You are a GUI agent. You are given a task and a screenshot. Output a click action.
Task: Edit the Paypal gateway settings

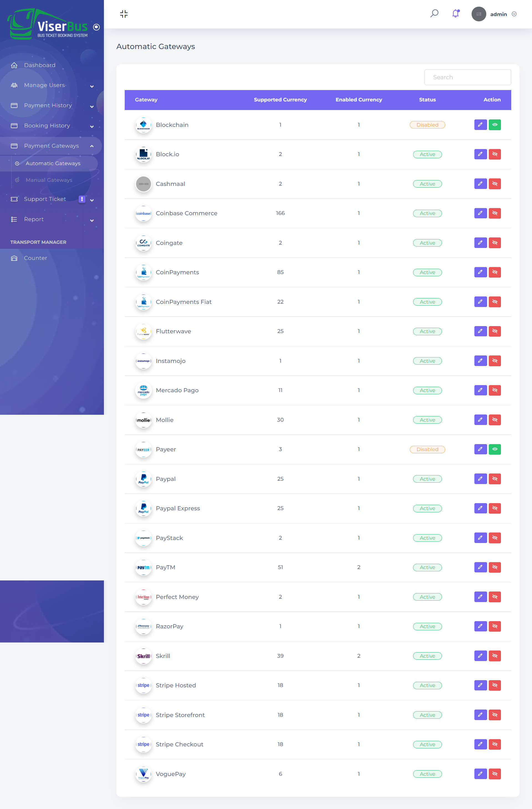(x=480, y=478)
